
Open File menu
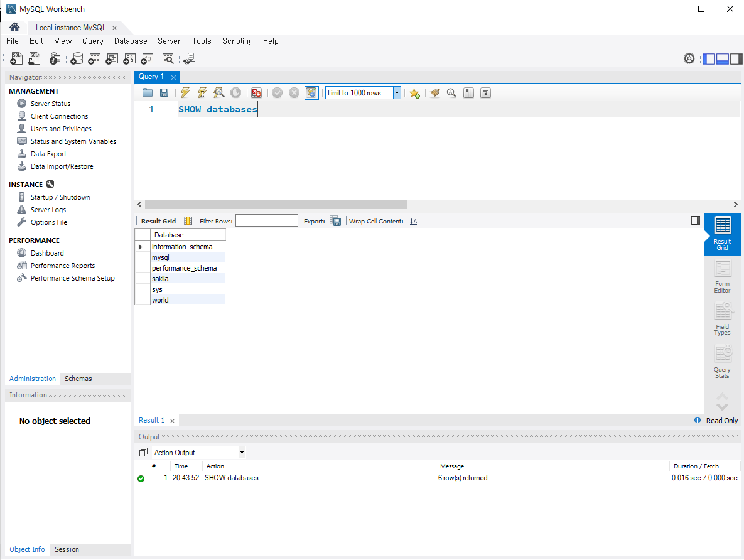click(x=13, y=41)
